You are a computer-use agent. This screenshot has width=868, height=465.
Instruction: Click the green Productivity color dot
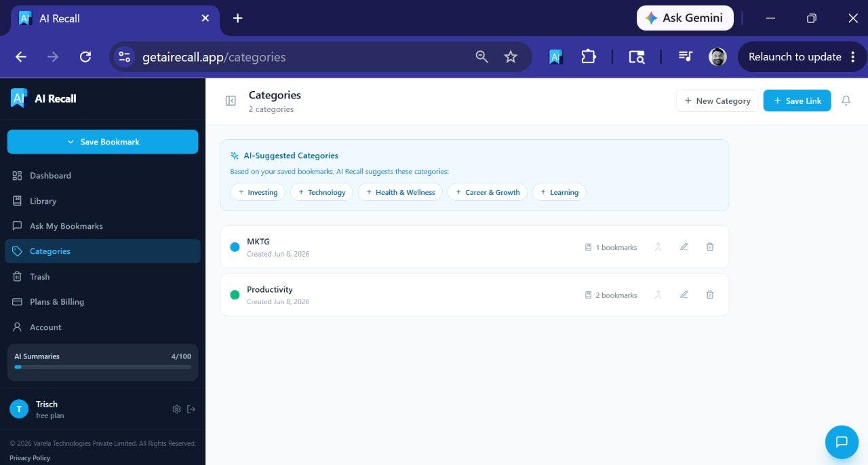(x=235, y=295)
